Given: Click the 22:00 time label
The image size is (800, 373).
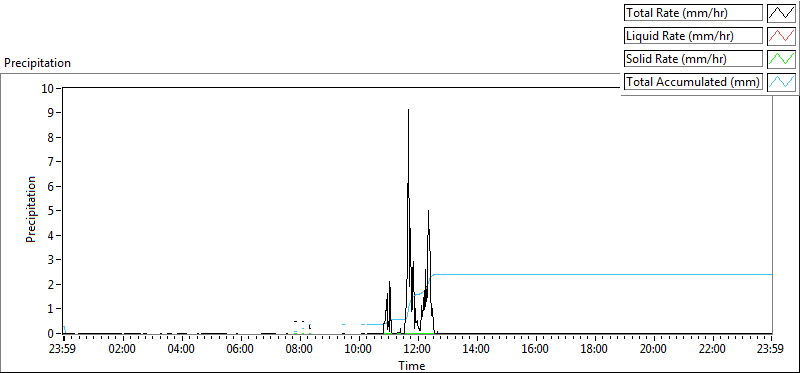Looking at the screenshot, I should pos(712,350).
